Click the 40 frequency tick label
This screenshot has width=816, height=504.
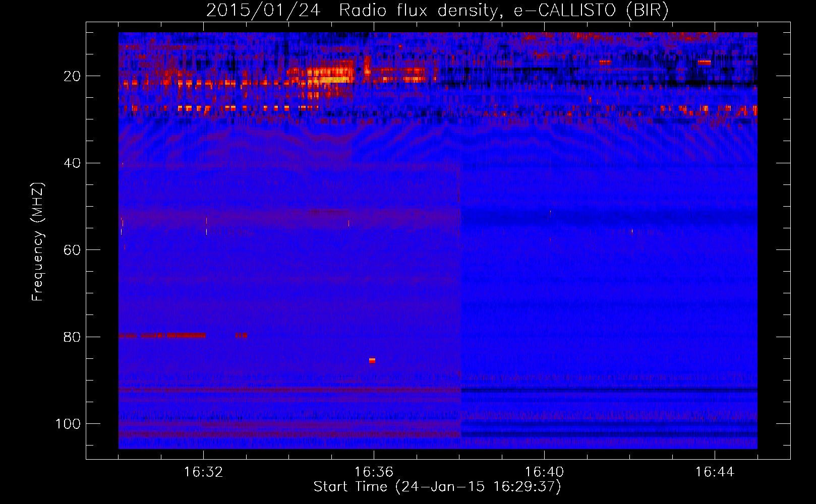tap(72, 163)
